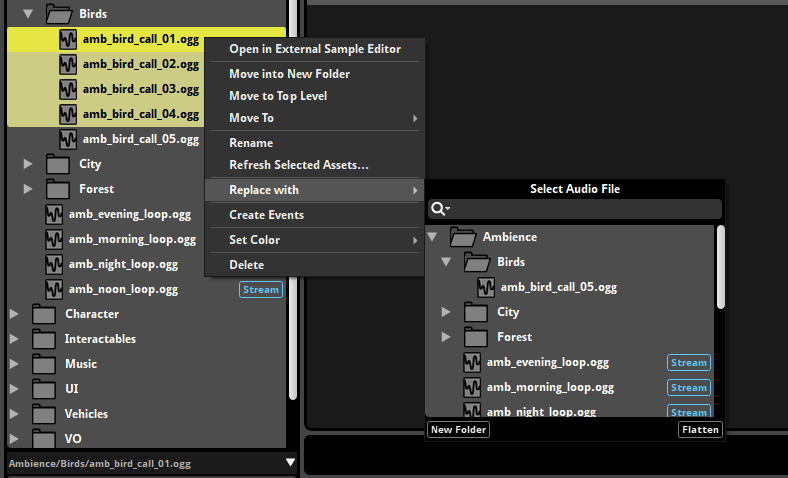The image size is (788, 478).
Task: Select Move into New Folder menu entry
Action: coord(289,74)
